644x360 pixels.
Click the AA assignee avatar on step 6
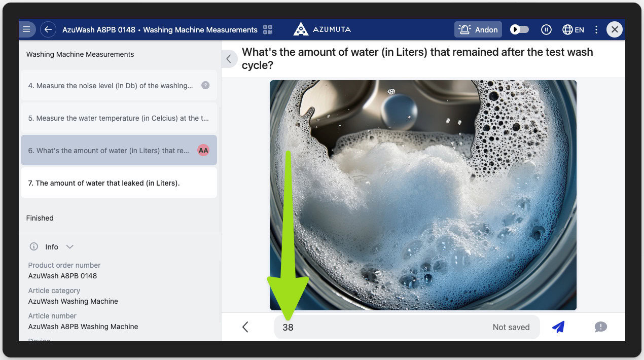click(203, 150)
